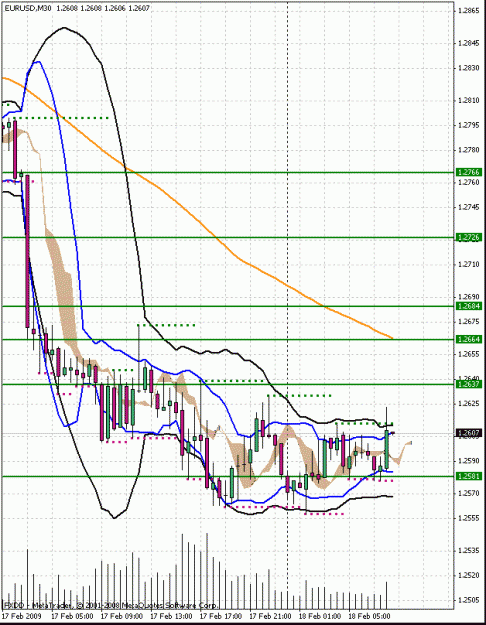Select the green 1.2664 level price label
Image resolution: width=486 pixels, height=625 pixels.
[470, 339]
